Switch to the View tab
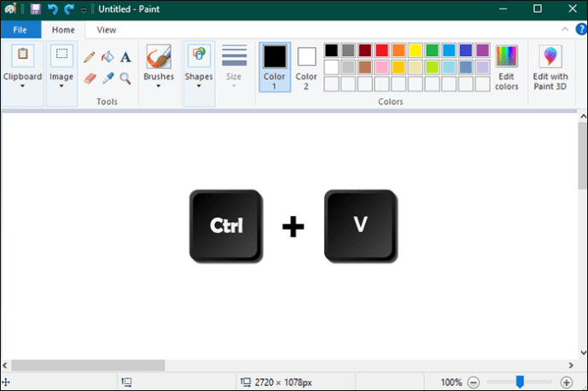Viewport: 588px width, 391px height. click(x=107, y=30)
